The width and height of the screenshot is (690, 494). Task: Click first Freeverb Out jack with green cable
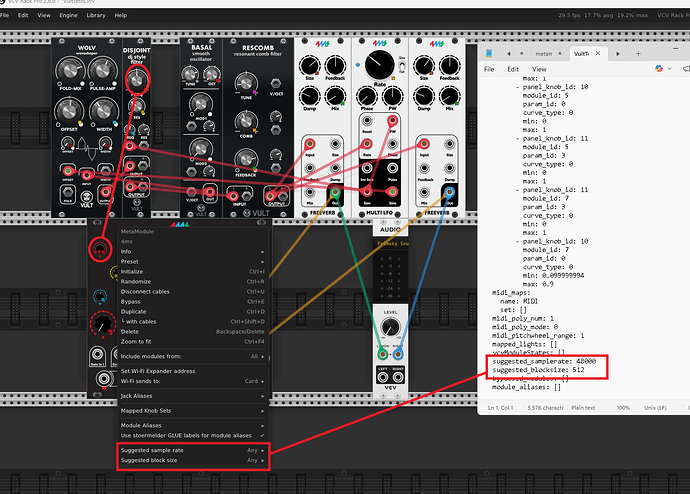point(335,192)
